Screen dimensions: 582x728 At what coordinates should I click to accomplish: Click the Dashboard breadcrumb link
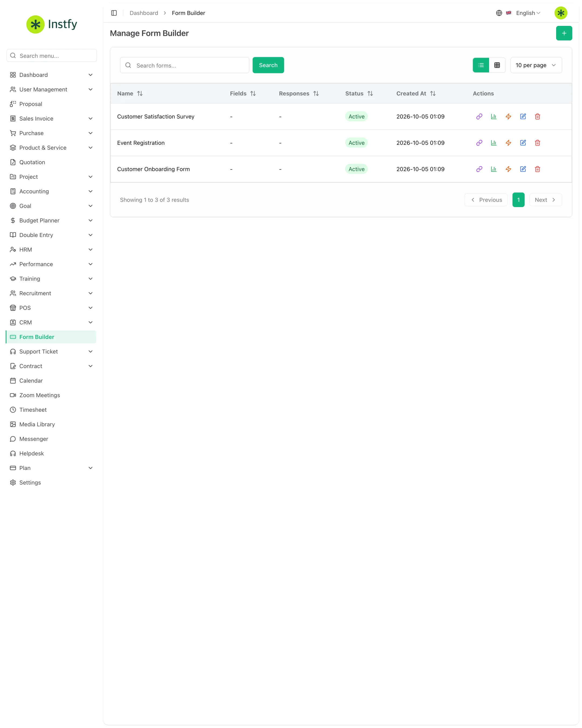pyautogui.click(x=144, y=13)
